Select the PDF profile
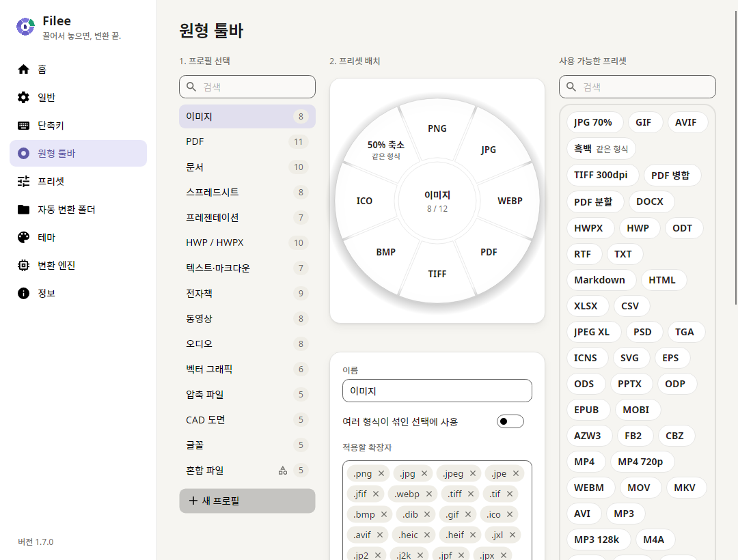738x560 pixels. [247, 141]
